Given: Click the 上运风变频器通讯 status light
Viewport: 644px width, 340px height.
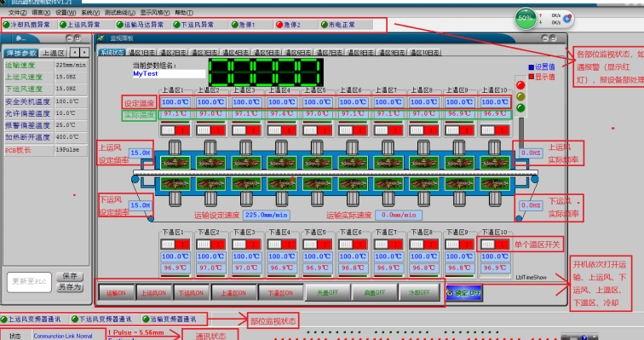Looking at the screenshot, I should [3, 319].
